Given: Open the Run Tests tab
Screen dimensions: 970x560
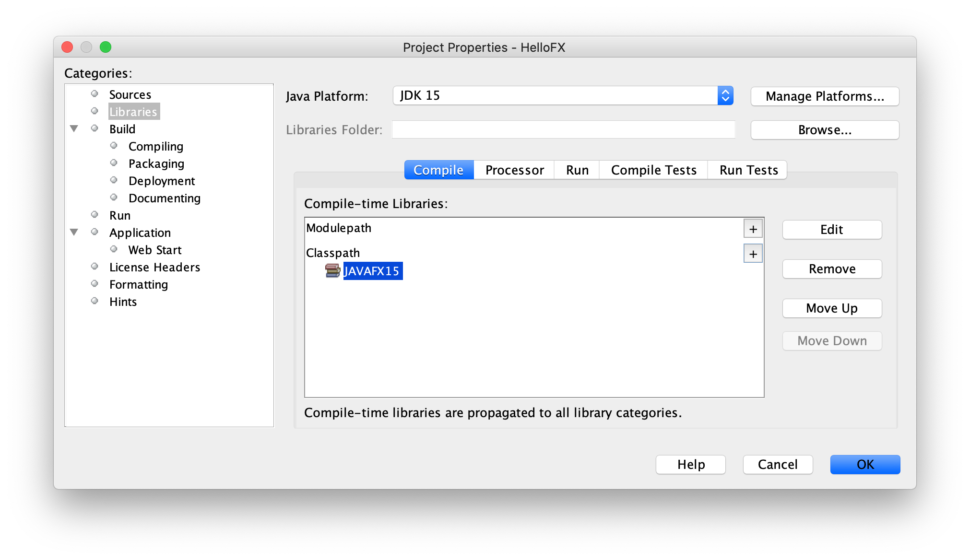Looking at the screenshot, I should pyautogui.click(x=748, y=170).
